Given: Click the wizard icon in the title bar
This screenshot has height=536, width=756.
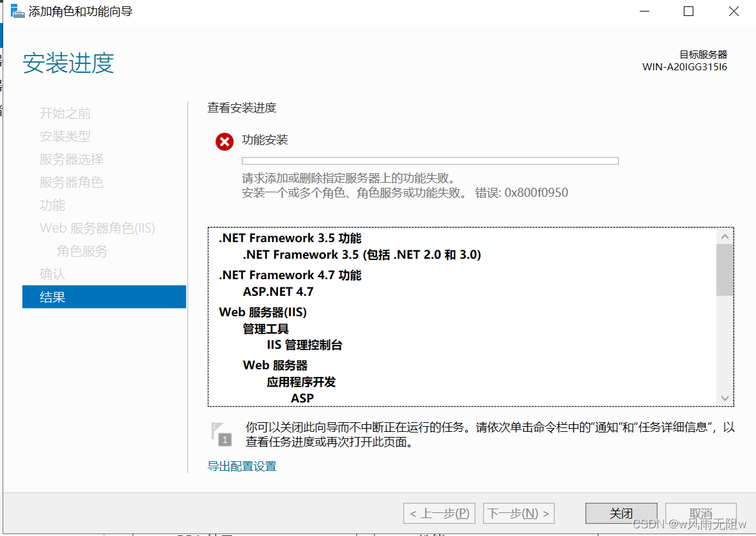Looking at the screenshot, I should (17, 10).
